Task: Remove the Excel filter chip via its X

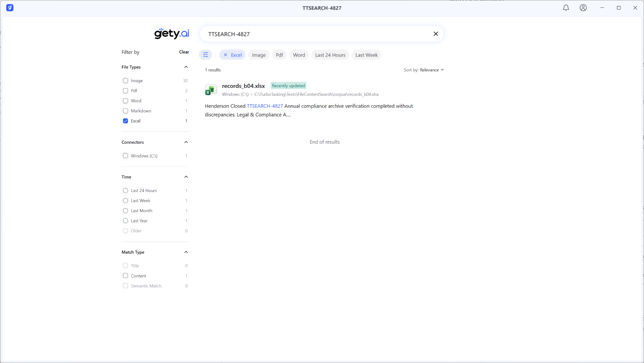Action: tap(225, 55)
